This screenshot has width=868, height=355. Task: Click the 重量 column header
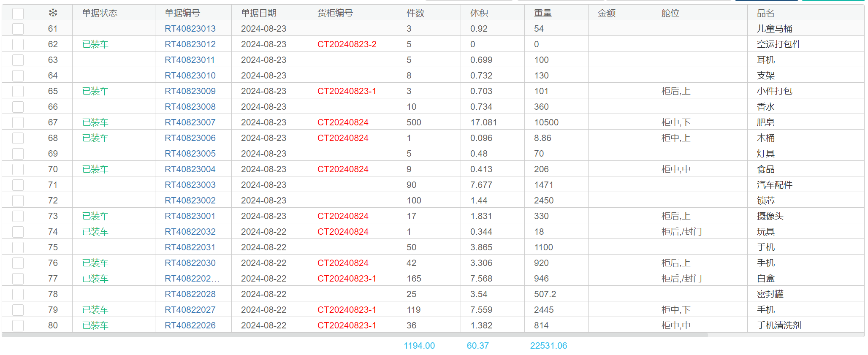543,13
